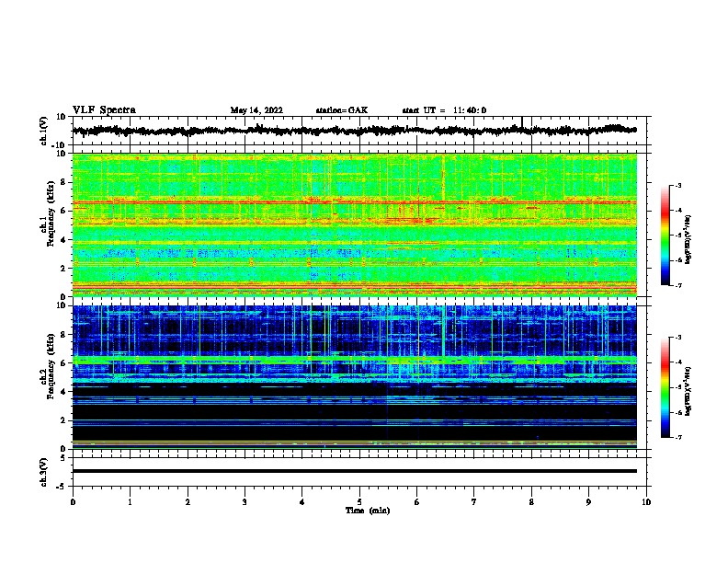The image size is (728, 563).
Task: Click the "ch.2 Frequency (kHz)" axis label
Action: pyautogui.click(x=48, y=366)
